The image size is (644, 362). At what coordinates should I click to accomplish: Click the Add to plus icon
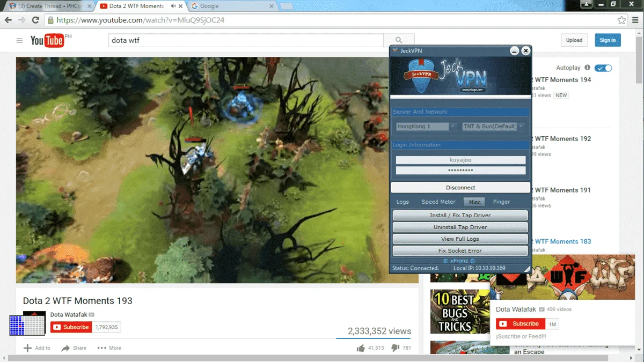click(27, 348)
